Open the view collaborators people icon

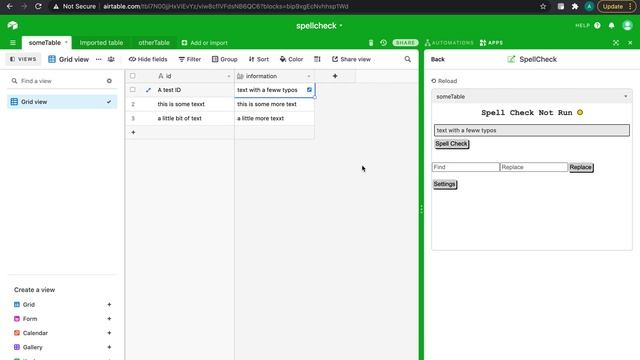click(111, 59)
